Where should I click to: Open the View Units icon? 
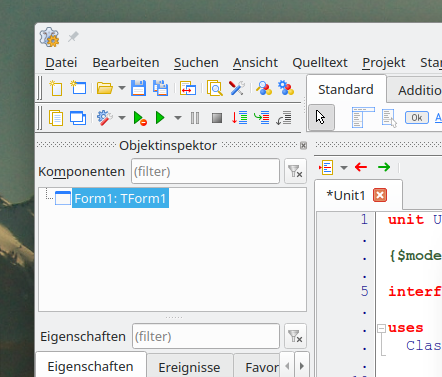tap(56, 118)
